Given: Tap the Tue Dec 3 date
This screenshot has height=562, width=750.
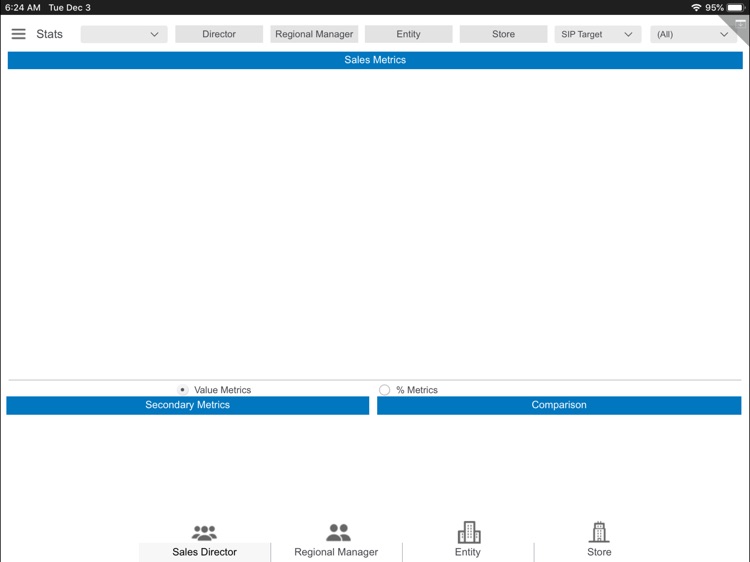Looking at the screenshot, I should coord(69,7).
